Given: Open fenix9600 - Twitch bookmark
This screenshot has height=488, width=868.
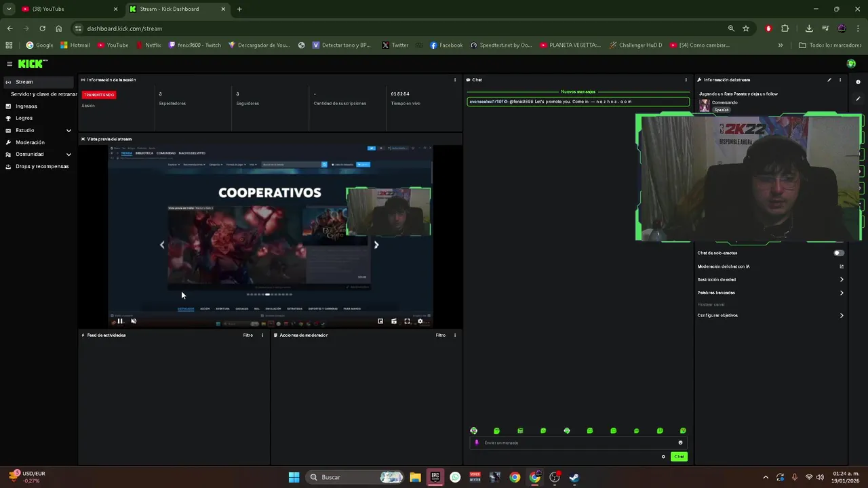Looking at the screenshot, I should click(x=195, y=45).
